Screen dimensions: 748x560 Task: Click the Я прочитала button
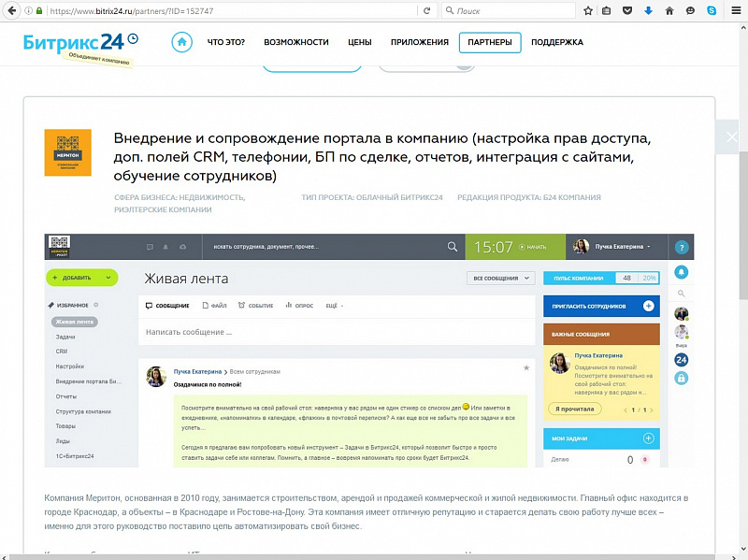575,409
